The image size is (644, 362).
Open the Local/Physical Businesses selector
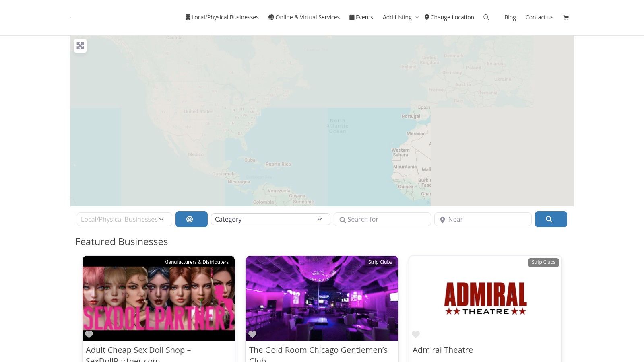point(124,219)
